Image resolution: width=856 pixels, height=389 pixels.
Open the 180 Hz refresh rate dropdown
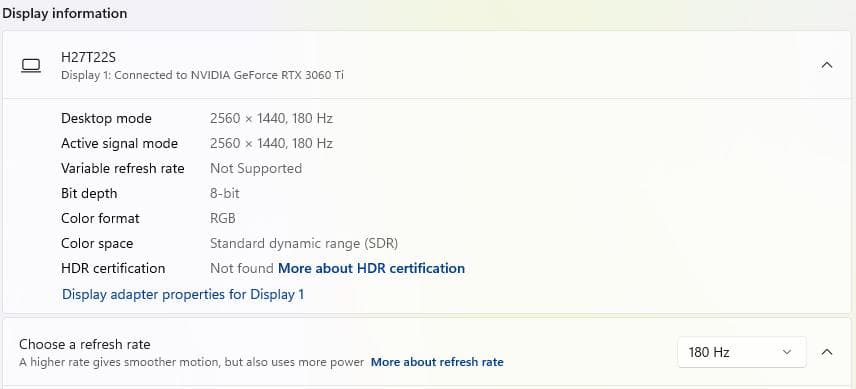coord(741,352)
